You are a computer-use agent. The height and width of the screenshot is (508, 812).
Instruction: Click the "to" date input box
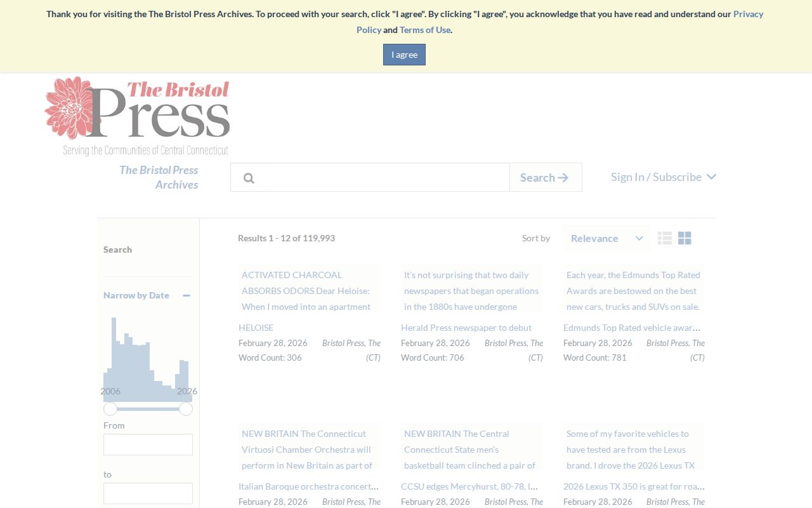[x=148, y=493]
